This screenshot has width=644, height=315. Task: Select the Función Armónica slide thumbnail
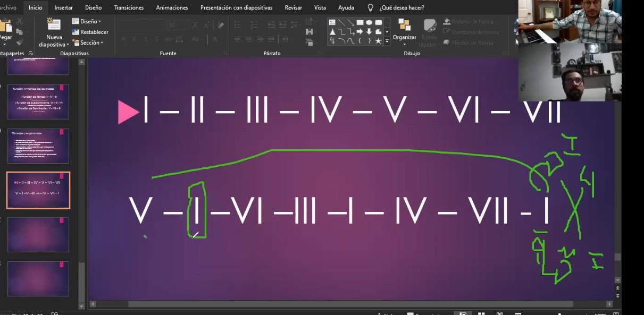[38, 101]
